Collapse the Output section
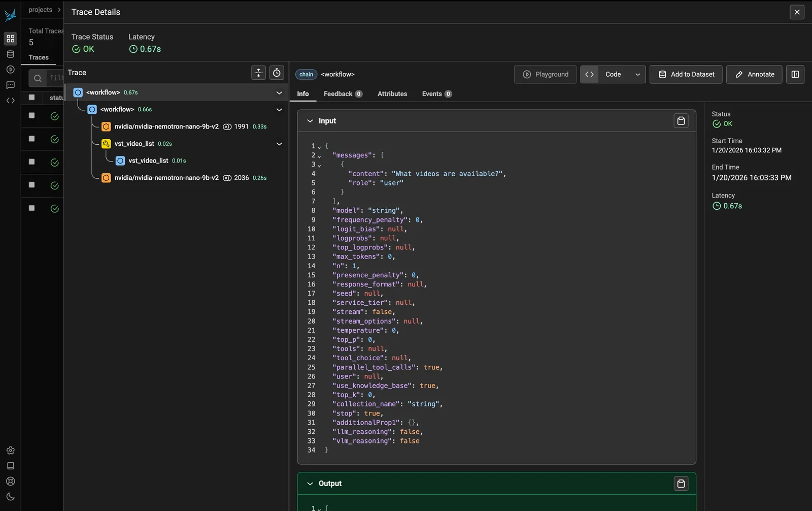 click(x=310, y=484)
